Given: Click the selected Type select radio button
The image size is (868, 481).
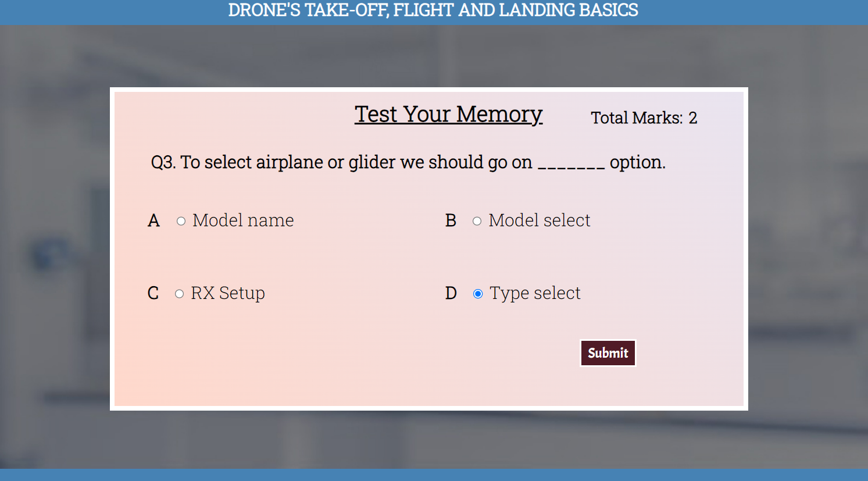Looking at the screenshot, I should click(x=478, y=294).
